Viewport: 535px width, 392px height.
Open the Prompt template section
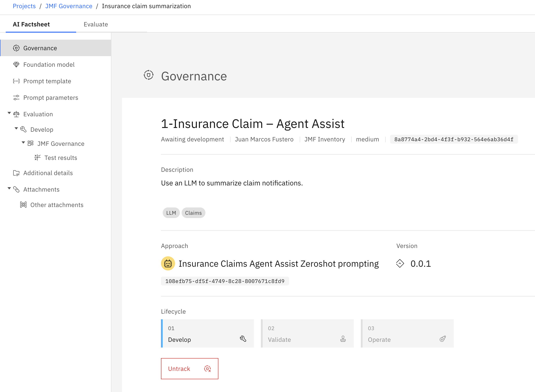coord(56,81)
